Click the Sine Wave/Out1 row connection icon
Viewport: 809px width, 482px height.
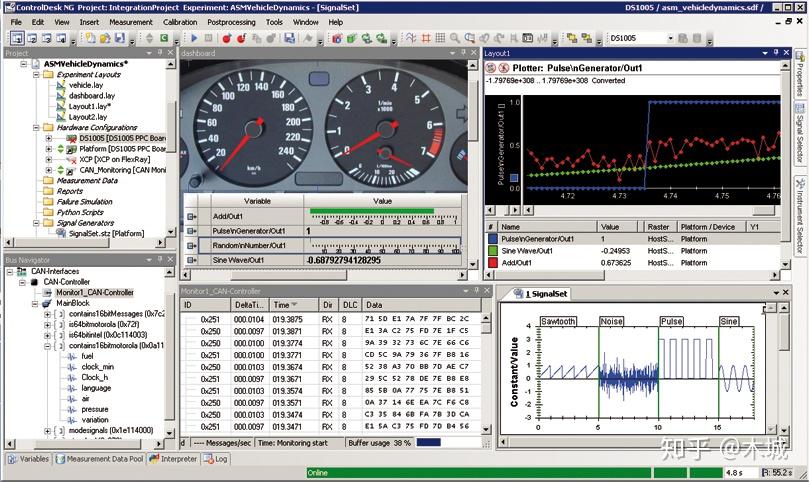[x=191, y=259]
